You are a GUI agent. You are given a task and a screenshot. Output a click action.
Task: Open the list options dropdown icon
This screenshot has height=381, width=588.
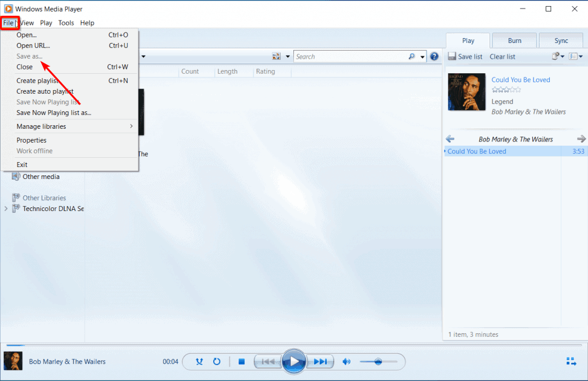tap(558, 56)
